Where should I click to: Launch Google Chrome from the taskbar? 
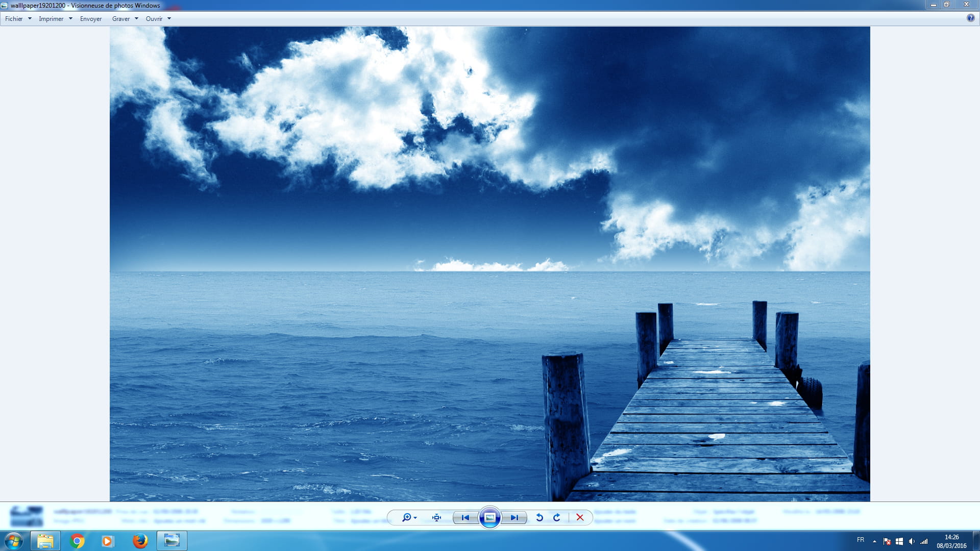77,541
